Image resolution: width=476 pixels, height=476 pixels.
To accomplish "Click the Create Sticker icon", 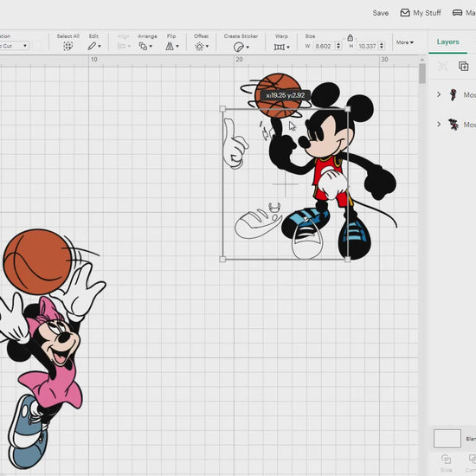I will click(x=239, y=47).
